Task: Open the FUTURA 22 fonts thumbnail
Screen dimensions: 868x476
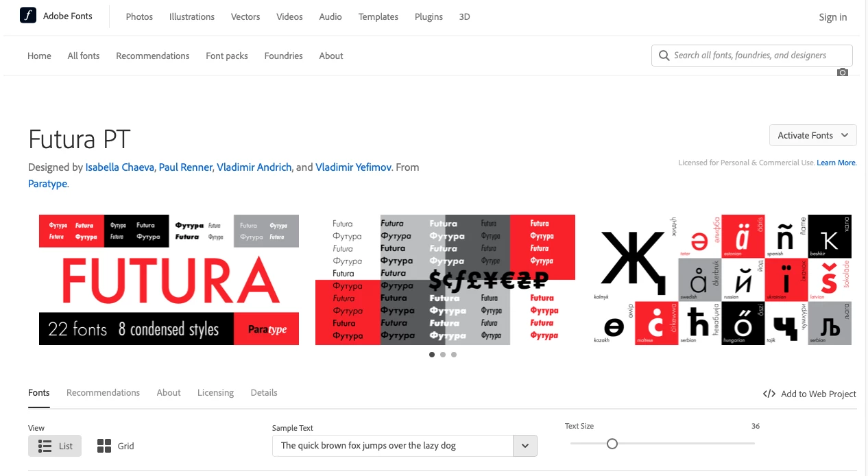Action: click(169, 280)
